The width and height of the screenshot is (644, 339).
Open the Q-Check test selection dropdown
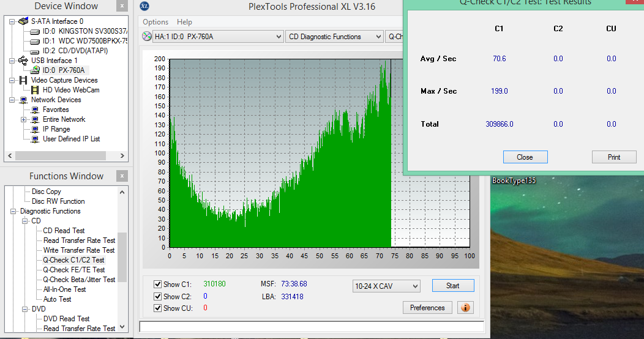pos(395,37)
